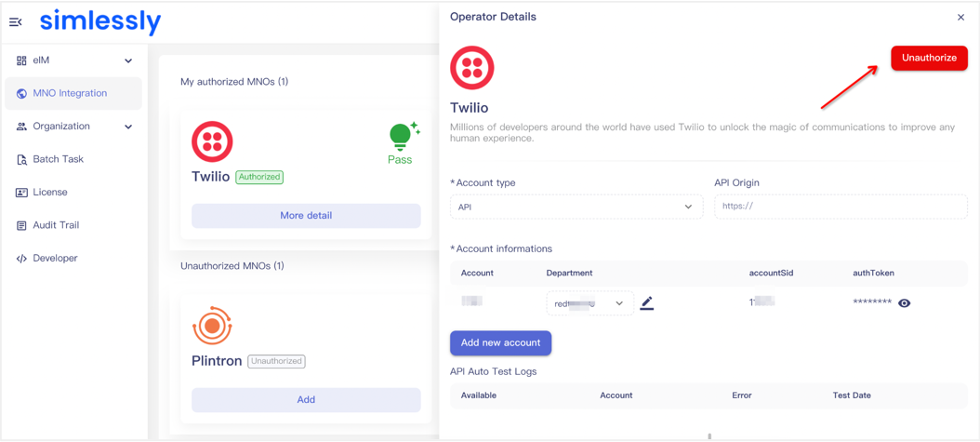The width and height of the screenshot is (980, 442).
Task: Click the Authorized badge on Twilio
Action: pyautogui.click(x=259, y=177)
